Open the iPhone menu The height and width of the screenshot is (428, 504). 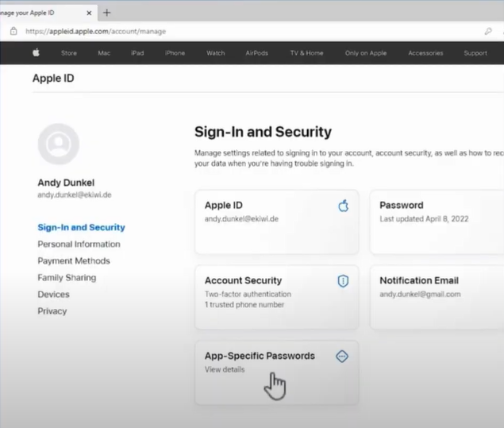pos(175,53)
